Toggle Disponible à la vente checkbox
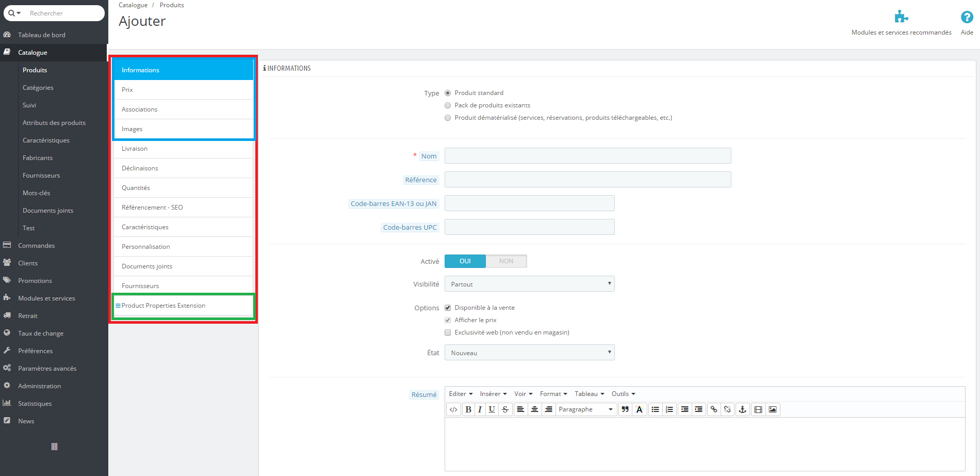 click(x=448, y=308)
